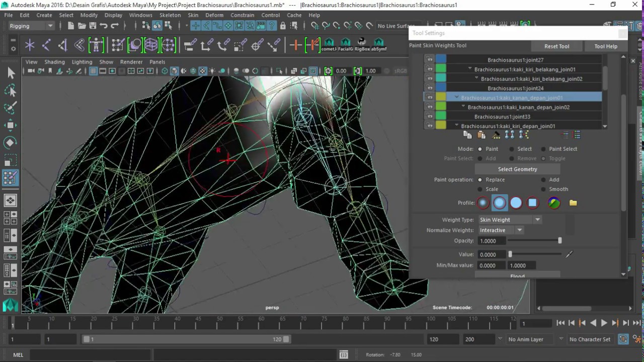Click the Lattice deformer shelf icon
The width and height of the screenshot is (644, 362).
click(151, 45)
